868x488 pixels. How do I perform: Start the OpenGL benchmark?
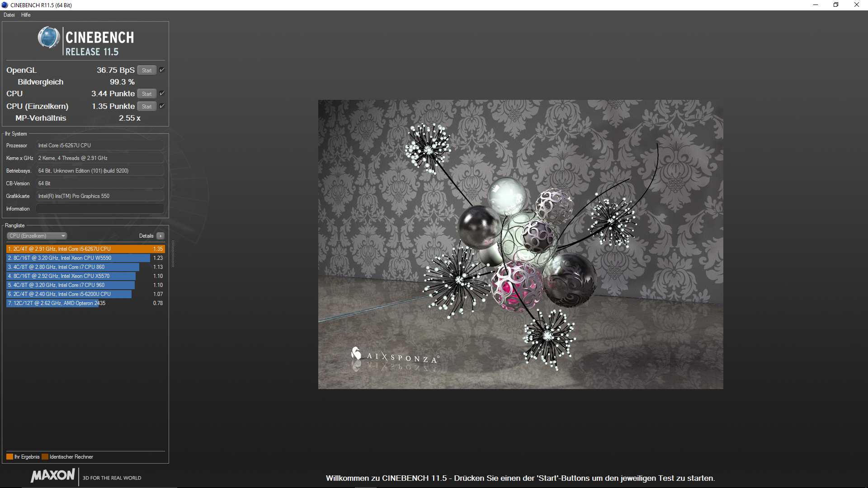tap(146, 70)
